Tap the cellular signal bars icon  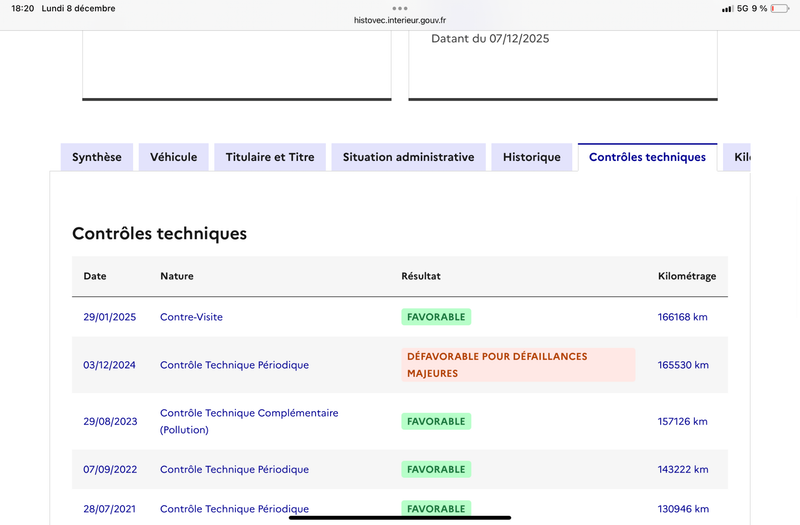point(727,8)
